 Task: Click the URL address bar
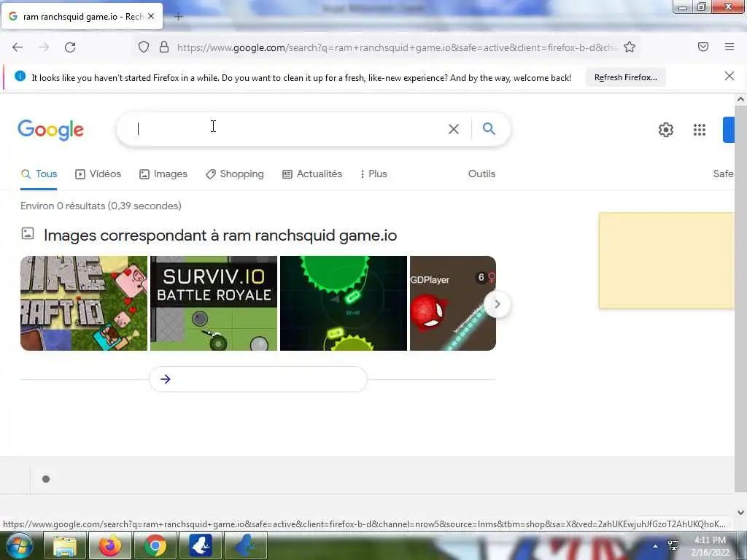(x=395, y=47)
